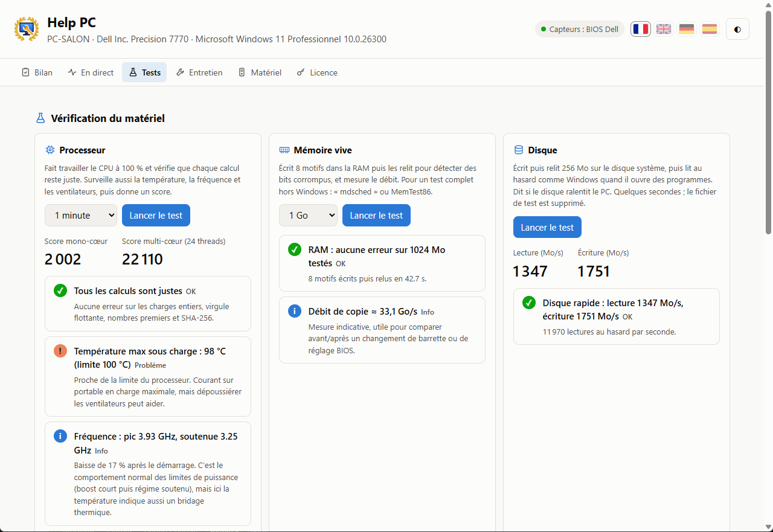Open the En direct tab
773x532 pixels.
(91, 72)
